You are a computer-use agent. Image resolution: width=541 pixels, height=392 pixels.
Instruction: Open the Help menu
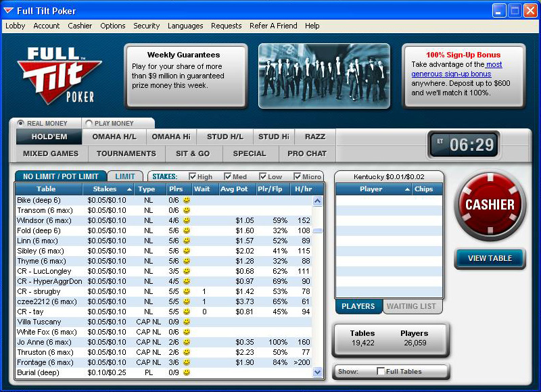[312, 26]
